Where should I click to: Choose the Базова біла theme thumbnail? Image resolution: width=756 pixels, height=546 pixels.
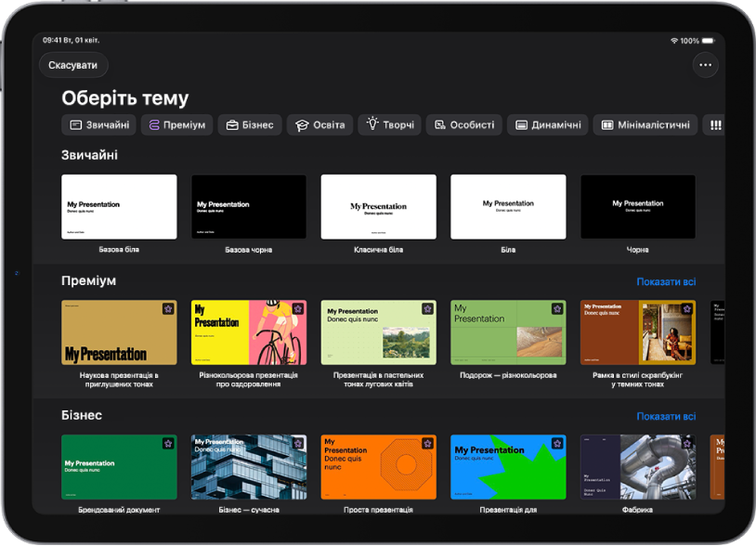tap(119, 207)
